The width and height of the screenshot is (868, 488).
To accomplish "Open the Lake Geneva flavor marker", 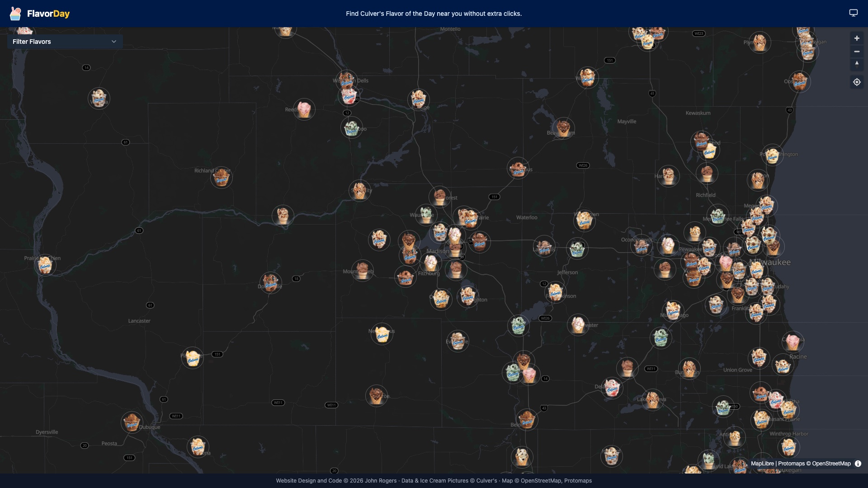I will point(652,400).
